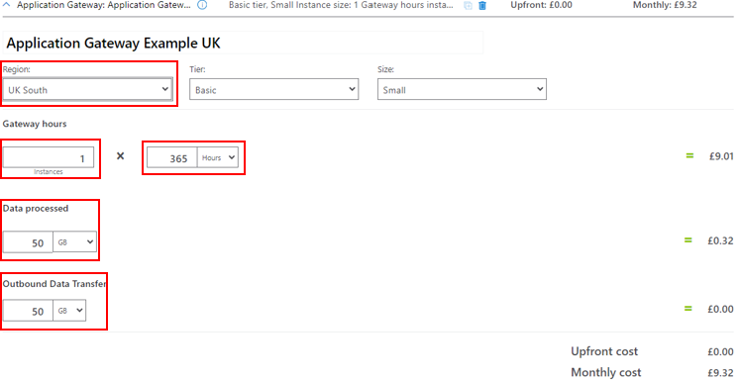Click the £0.00 outbound transfer cost
This screenshot has height=380, width=741.
pos(720,309)
